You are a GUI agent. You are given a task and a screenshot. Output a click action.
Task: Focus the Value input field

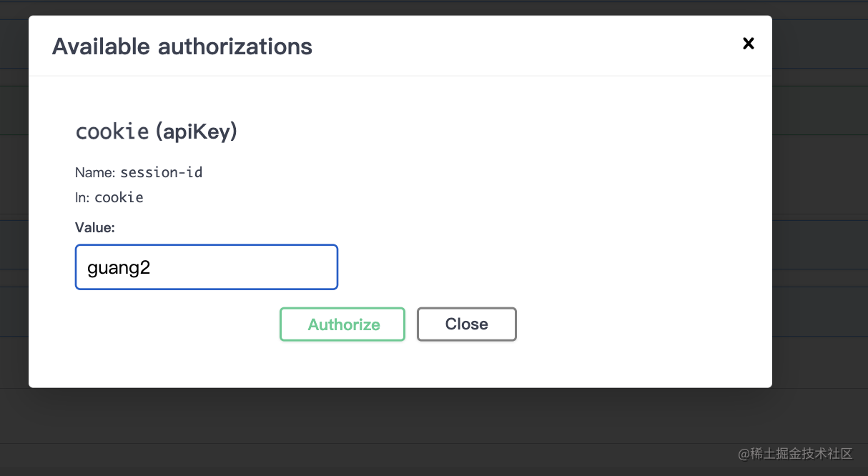(x=206, y=267)
